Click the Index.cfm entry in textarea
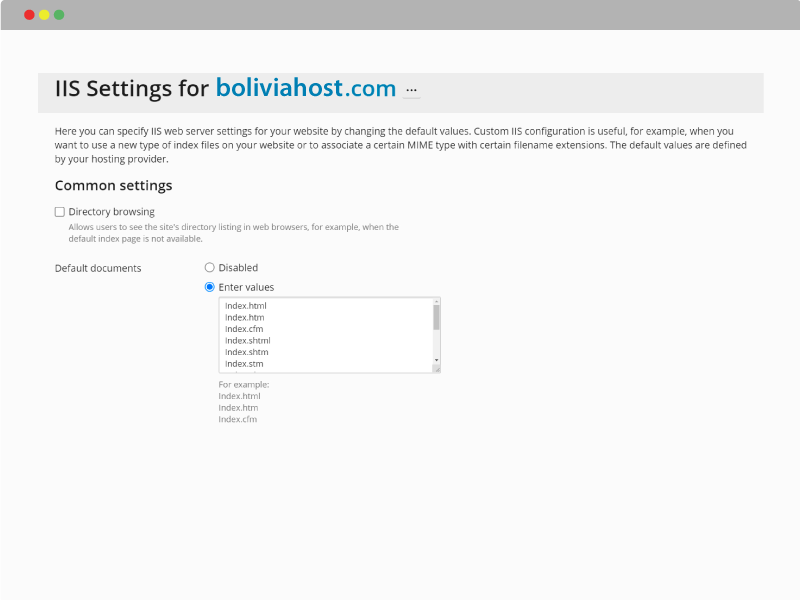 [244, 329]
